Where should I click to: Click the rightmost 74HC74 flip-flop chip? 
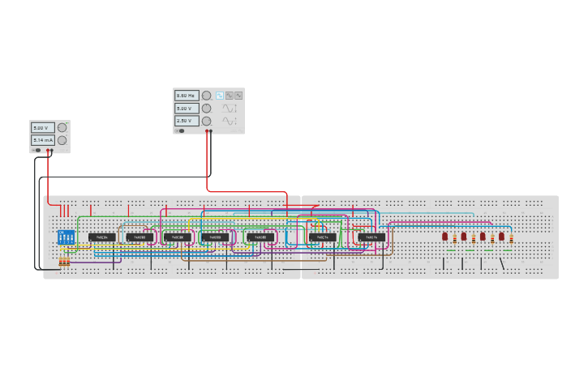click(372, 237)
